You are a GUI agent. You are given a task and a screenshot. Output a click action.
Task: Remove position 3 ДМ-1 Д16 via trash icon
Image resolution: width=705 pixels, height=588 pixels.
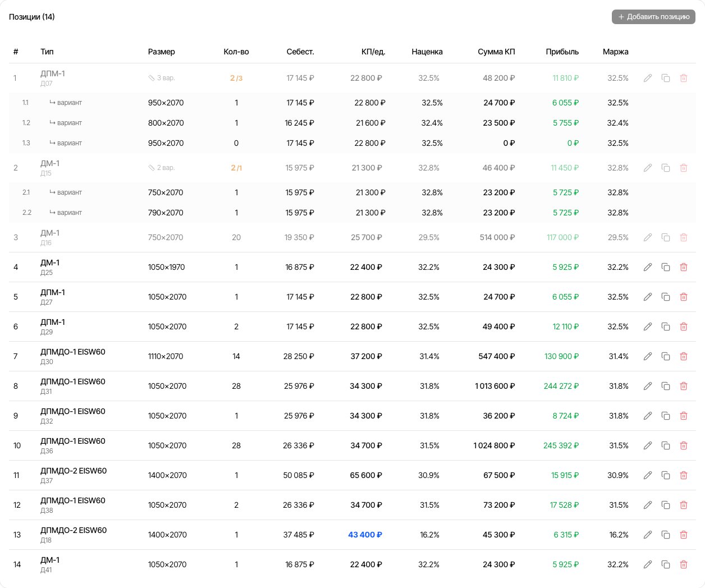tap(684, 237)
